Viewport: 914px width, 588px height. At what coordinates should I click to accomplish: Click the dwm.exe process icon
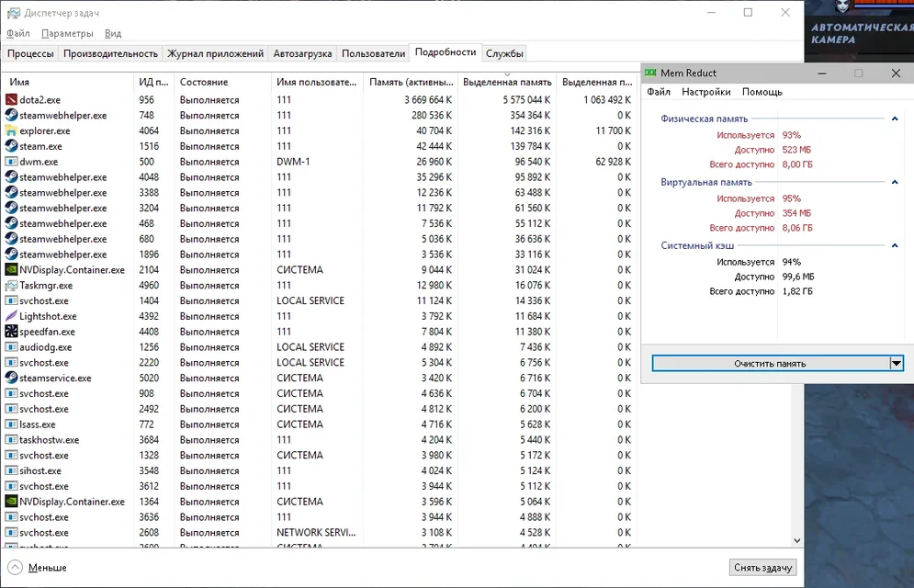(x=11, y=162)
